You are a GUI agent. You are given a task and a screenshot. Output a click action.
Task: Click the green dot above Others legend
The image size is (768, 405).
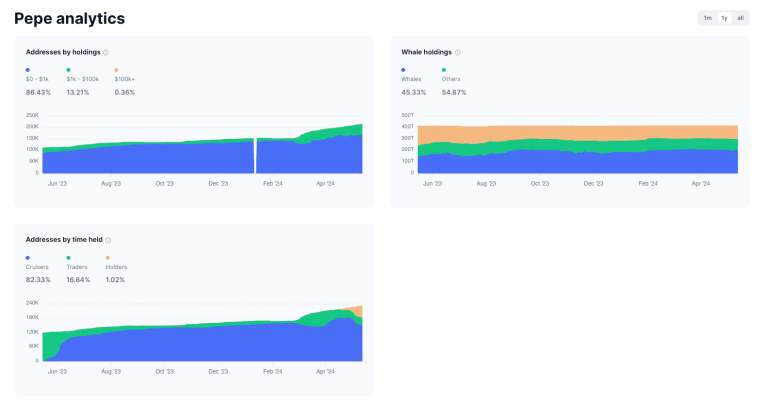point(443,69)
